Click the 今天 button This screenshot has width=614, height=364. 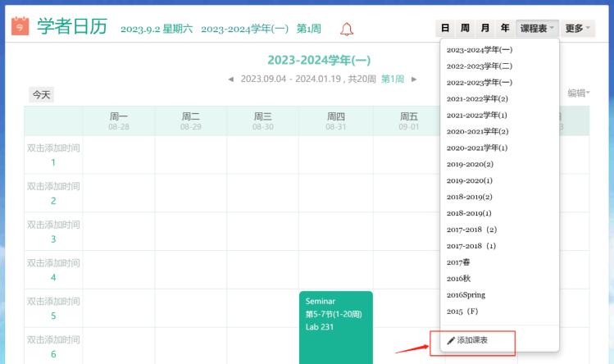point(41,95)
